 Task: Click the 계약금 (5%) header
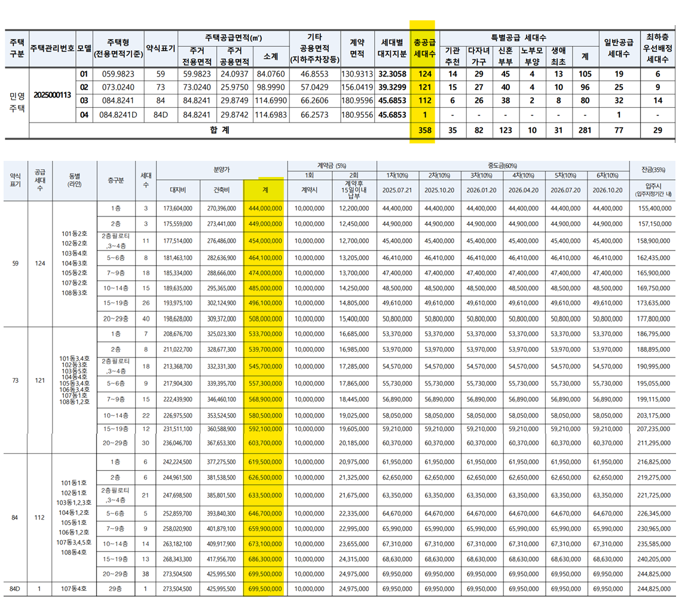pyautogui.click(x=332, y=166)
